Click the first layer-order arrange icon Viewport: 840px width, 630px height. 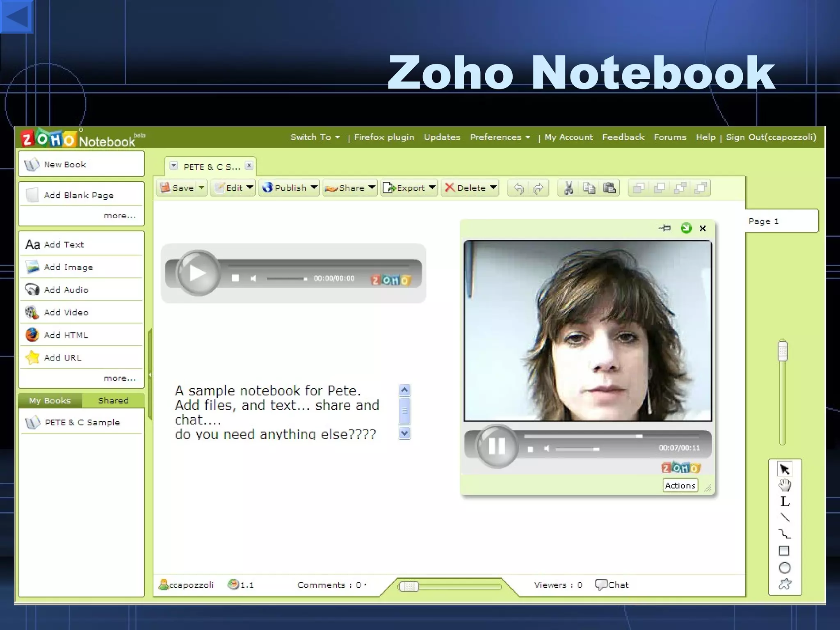pos(639,188)
